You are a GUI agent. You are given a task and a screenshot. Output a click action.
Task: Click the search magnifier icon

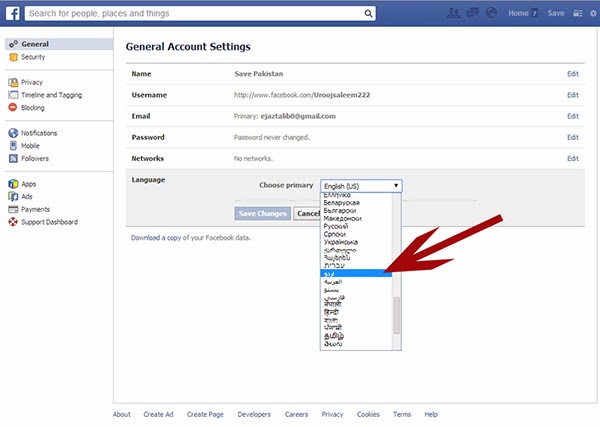click(368, 14)
